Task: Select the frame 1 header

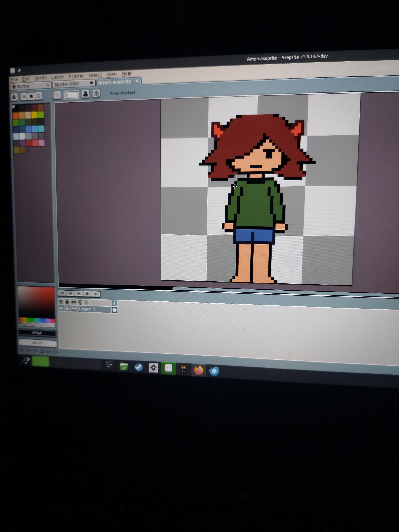Action: pyautogui.click(x=114, y=303)
